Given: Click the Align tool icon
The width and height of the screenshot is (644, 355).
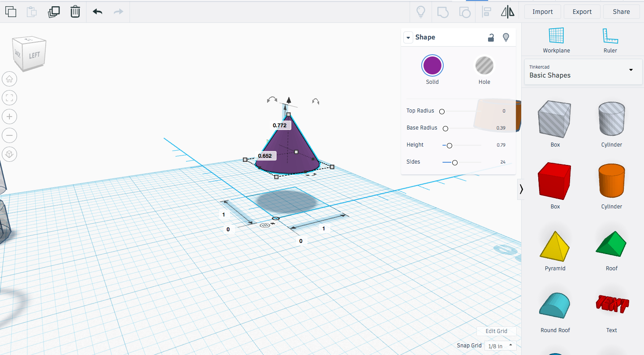Looking at the screenshot, I should pyautogui.click(x=486, y=12).
